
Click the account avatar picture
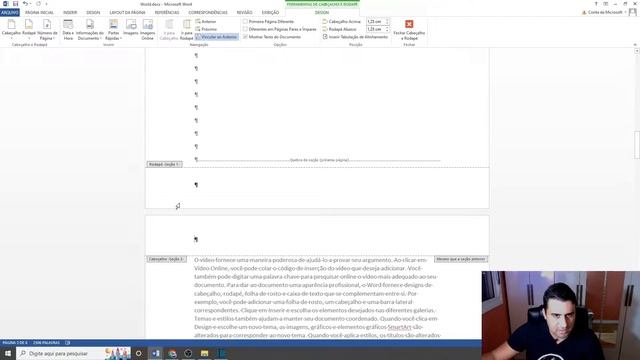[633, 12]
